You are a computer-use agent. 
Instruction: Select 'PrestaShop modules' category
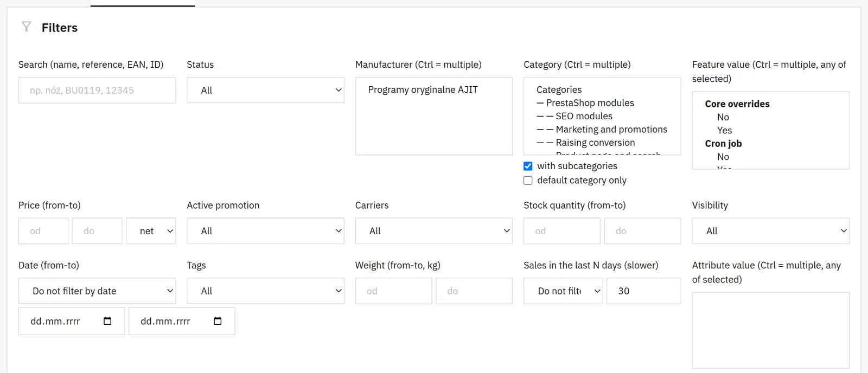point(585,103)
